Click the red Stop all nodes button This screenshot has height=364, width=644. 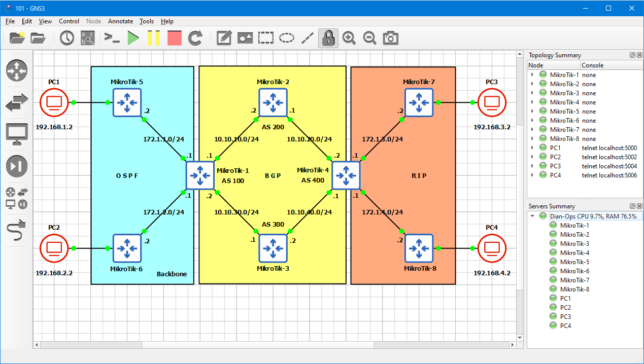pos(174,38)
